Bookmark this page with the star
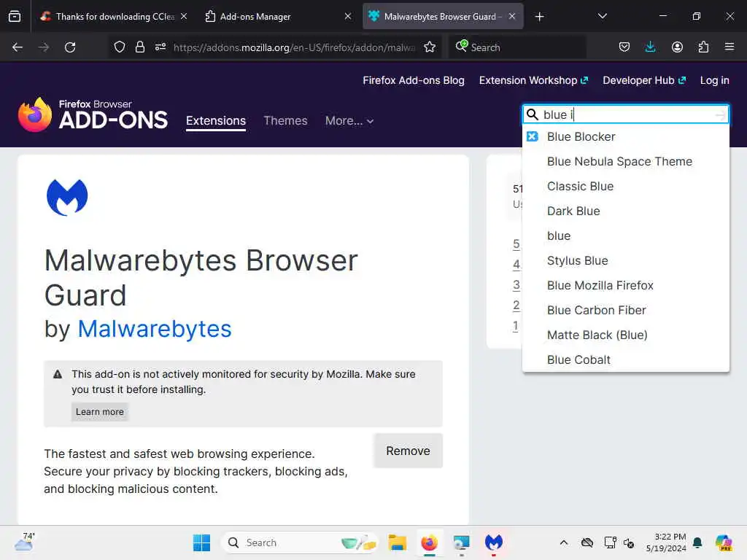 [x=430, y=47]
